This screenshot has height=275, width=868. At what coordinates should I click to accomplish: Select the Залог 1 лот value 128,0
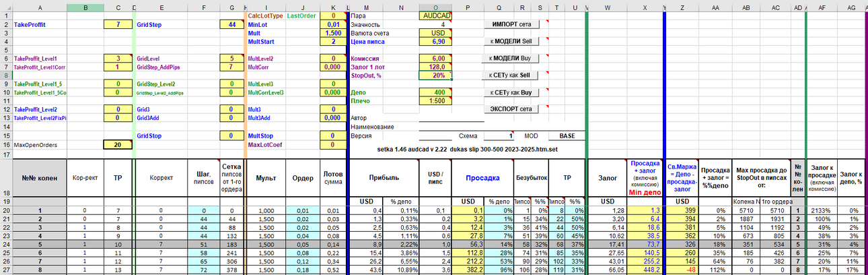pyautogui.click(x=435, y=67)
